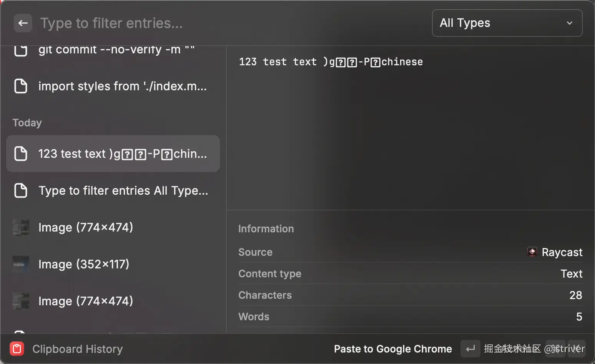This screenshot has height=364, width=595.
Task: Click the back arrow button
Action: [23, 23]
